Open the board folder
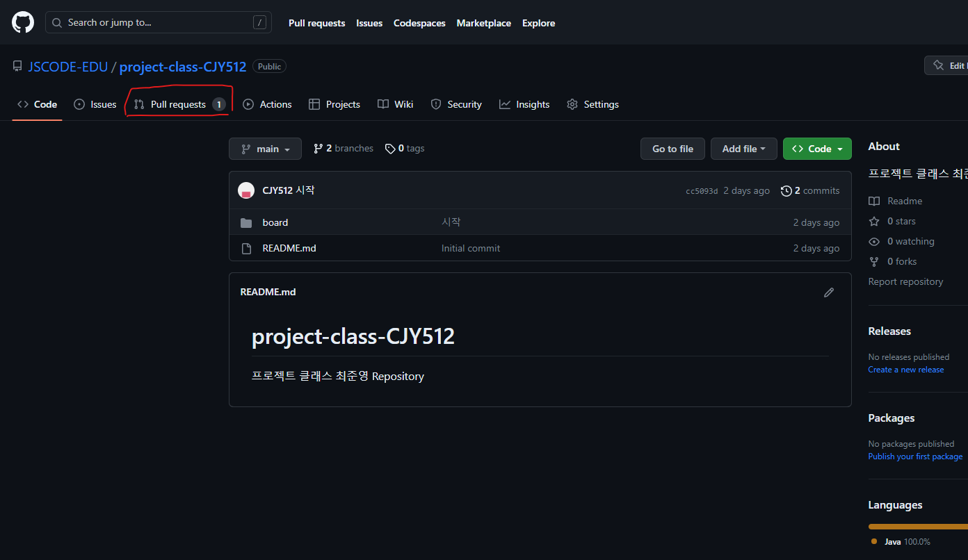This screenshot has width=968, height=560. pos(275,222)
